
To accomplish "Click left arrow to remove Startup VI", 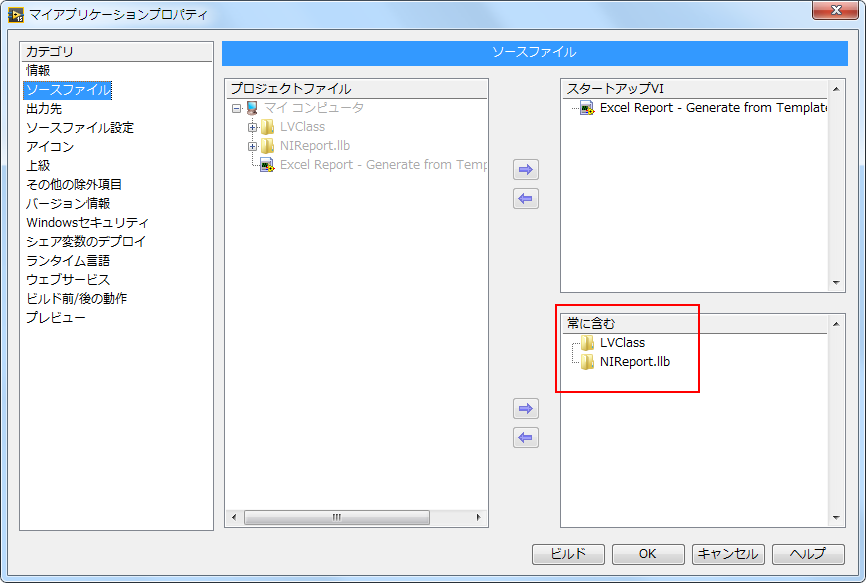I will coord(525,199).
